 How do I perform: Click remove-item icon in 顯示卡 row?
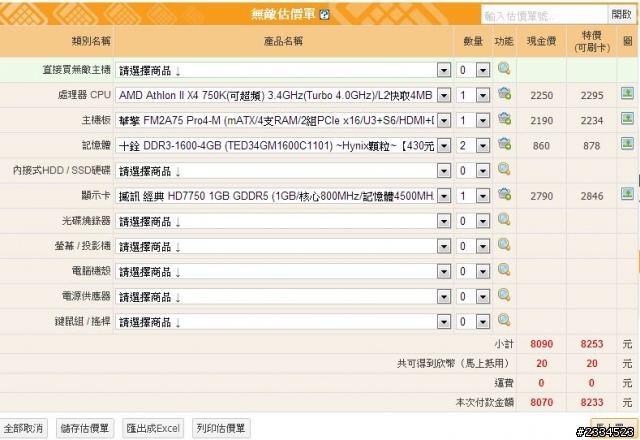504,194
